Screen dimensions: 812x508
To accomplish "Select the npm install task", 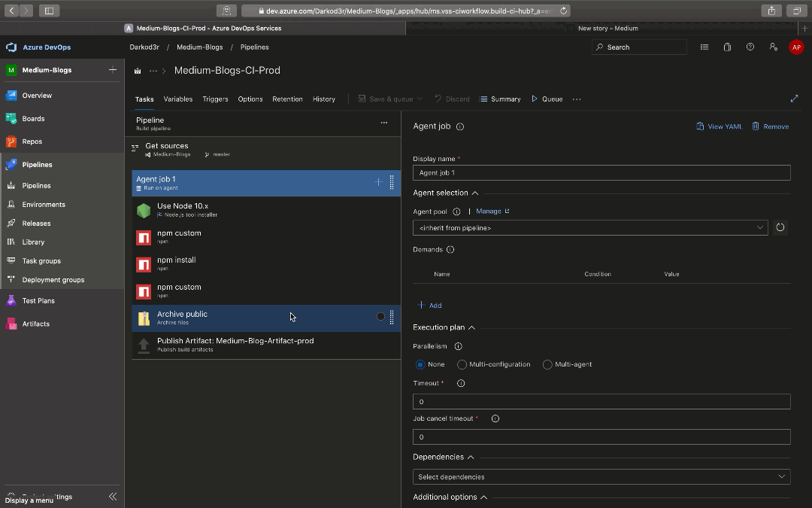I will [266, 264].
